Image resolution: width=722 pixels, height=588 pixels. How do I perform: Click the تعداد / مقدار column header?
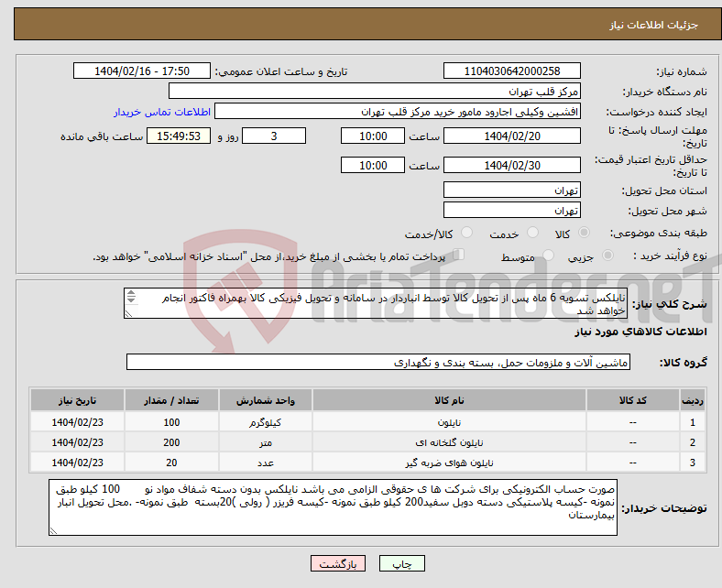click(171, 400)
